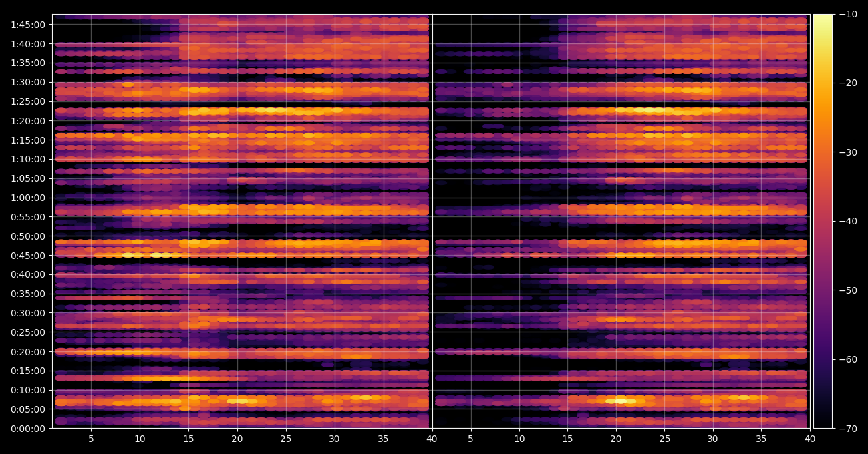Select the 1:20:00 tick label
This screenshot has height=454, width=868.
tap(29, 121)
